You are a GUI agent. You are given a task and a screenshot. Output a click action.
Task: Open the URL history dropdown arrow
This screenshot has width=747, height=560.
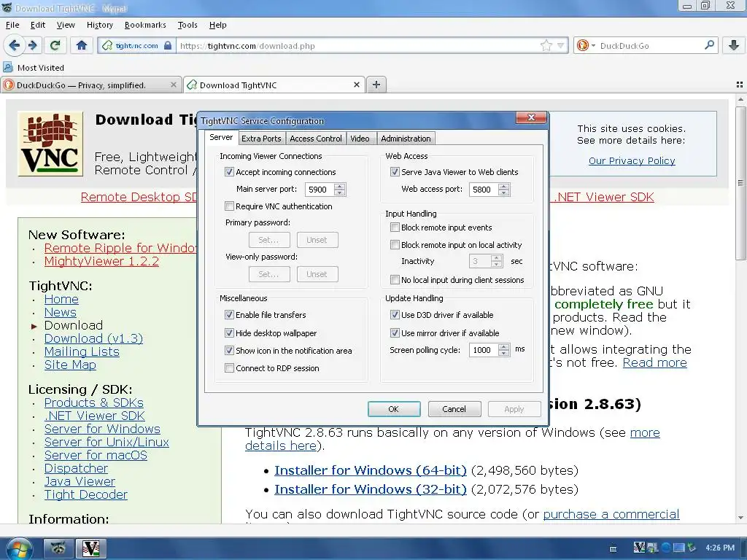click(x=561, y=46)
